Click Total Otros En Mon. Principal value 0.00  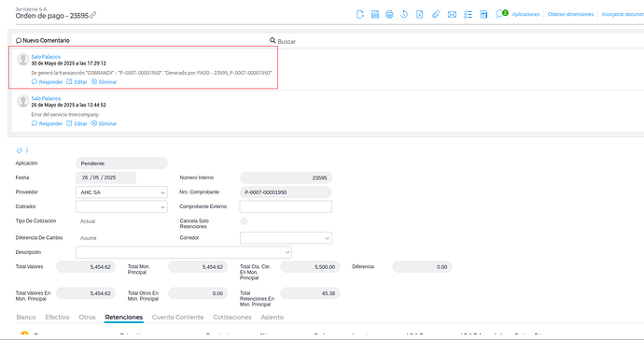198,293
